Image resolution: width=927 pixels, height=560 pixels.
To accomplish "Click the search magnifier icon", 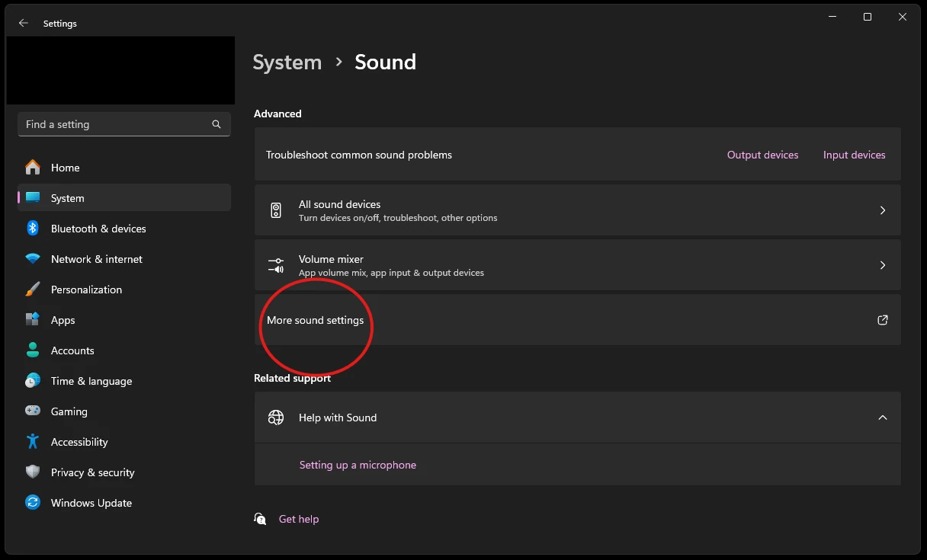I will pyautogui.click(x=217, y=124).
